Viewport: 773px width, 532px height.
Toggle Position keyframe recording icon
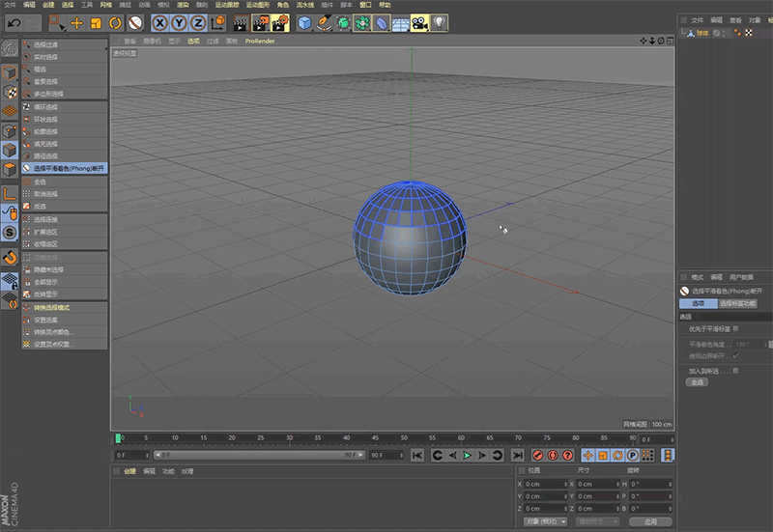point(587,455)
